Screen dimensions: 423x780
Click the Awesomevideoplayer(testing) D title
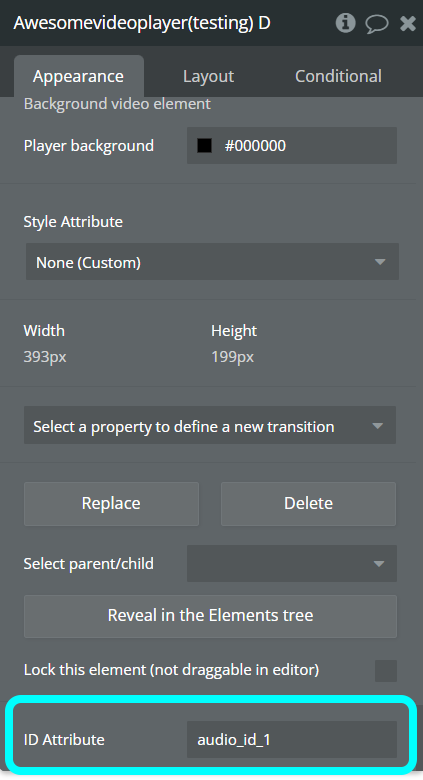[142, 23]
